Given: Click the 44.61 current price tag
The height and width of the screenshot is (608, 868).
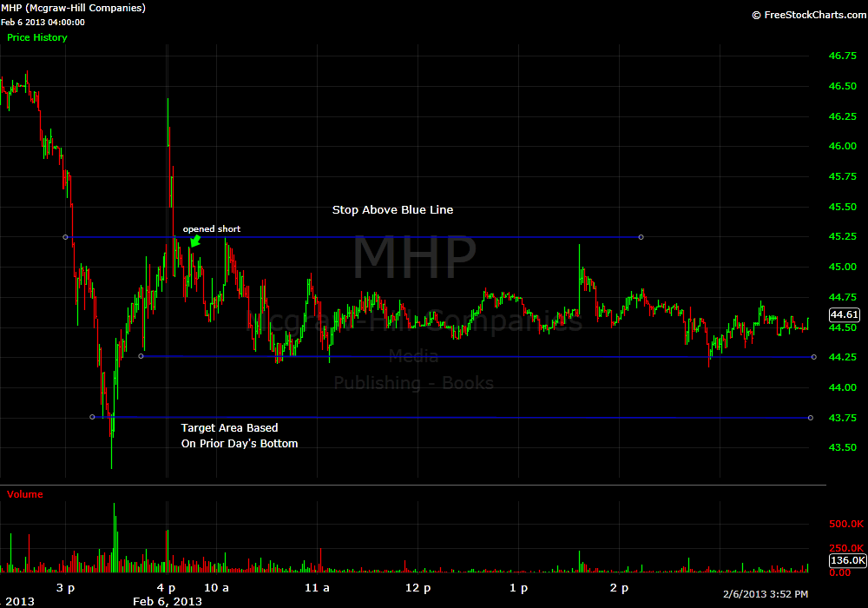Looking at the screenshot, I should pyautogui.click(x=845, y=314).
